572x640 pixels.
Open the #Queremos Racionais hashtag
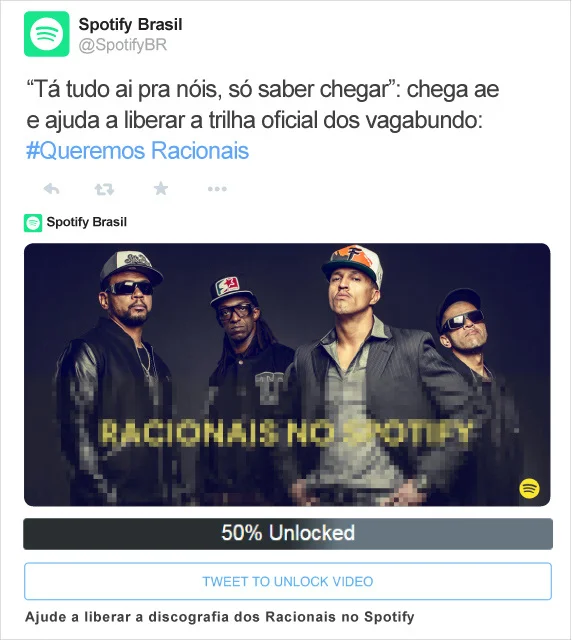tap(138, 150)
